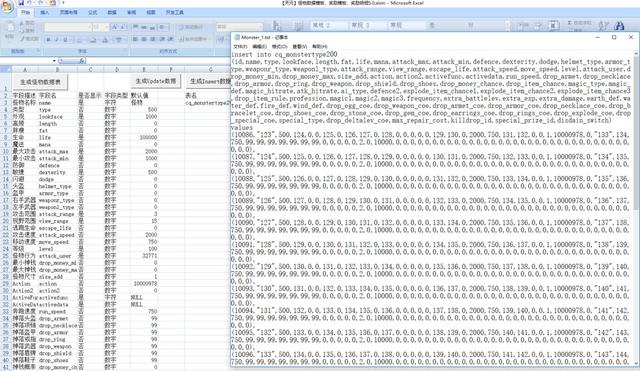Viewport: 640px width, 371px height.
Task: Increase font size with the large A icon
Action: [x=115, y=27]
